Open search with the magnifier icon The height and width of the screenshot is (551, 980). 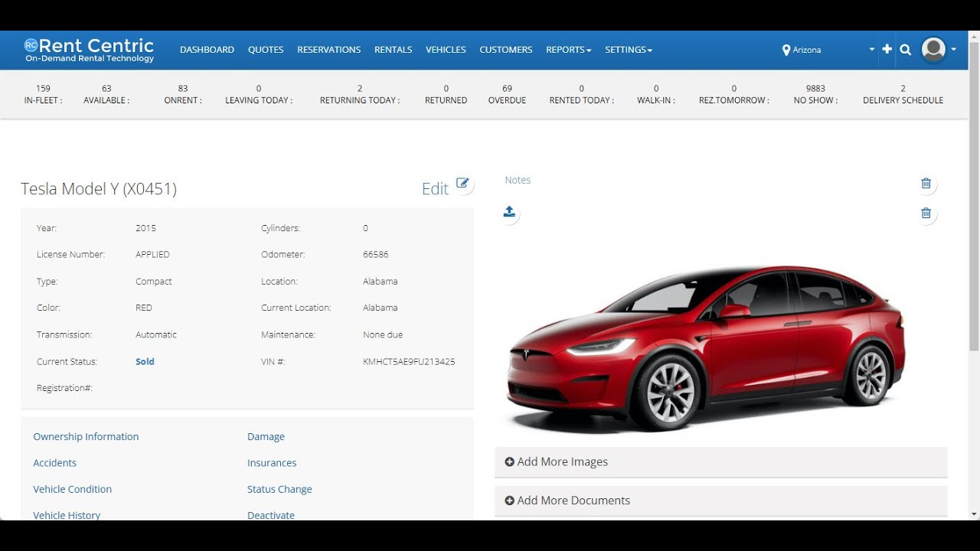point(906,50)
